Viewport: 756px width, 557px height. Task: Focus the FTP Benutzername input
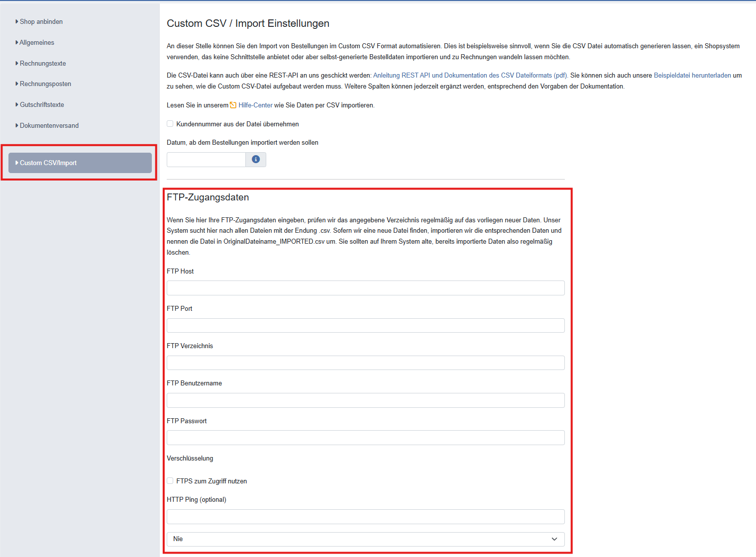click(x=366, y=400)
